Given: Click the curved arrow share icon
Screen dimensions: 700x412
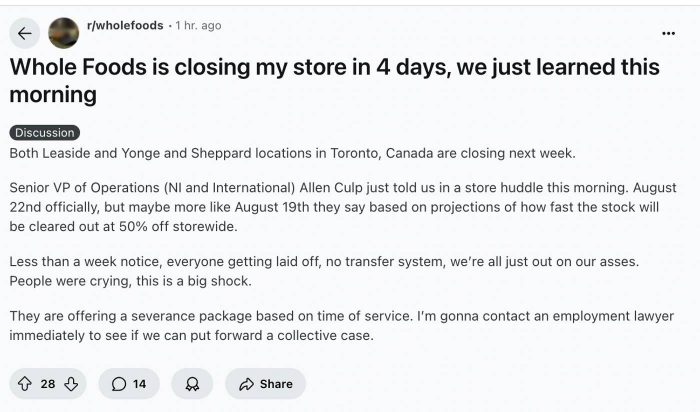Looking at the screenshot, I should (246, 384).
